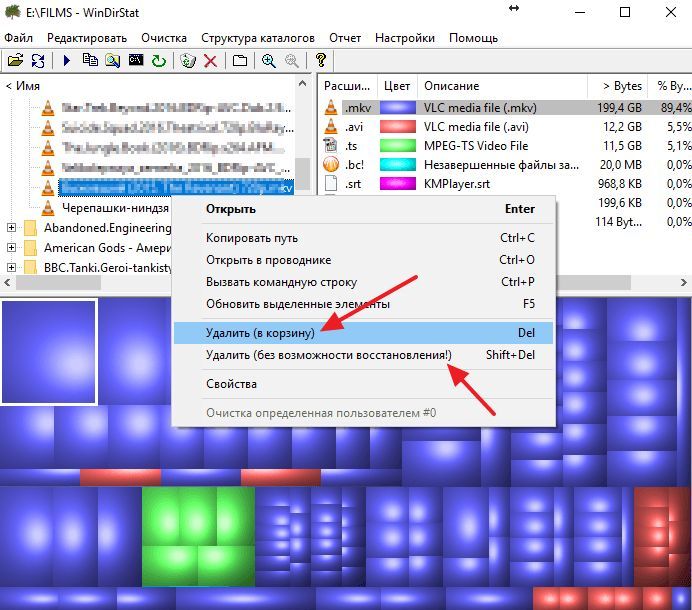
Task: Select the Черепашки-ниндзя file in tree
Action: click(x=115, y=208)
